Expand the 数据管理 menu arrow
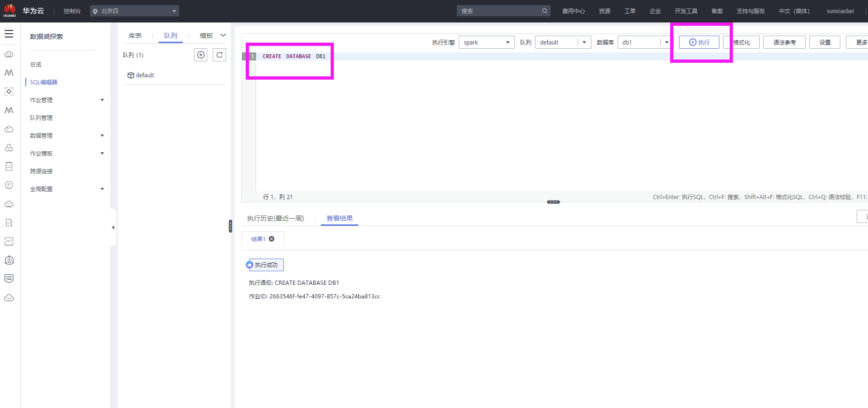The width and height of the screenshot is (868, 408). coord(102,135)
